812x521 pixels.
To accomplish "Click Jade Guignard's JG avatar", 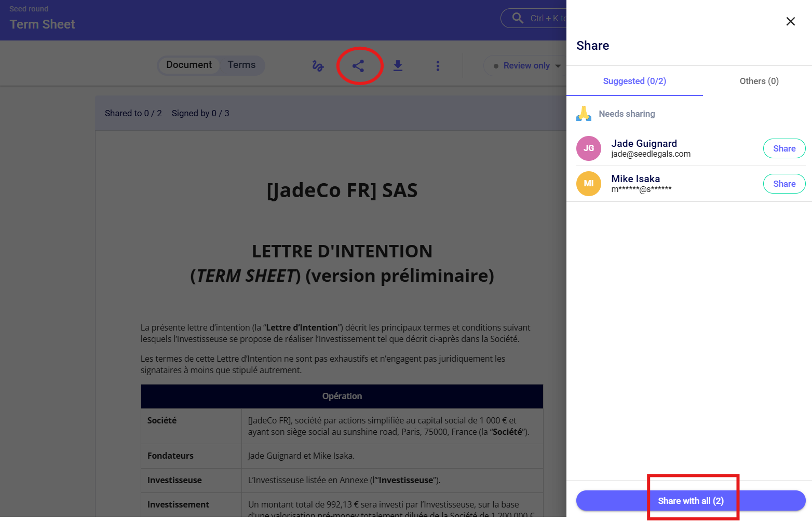I will point(588,148).
